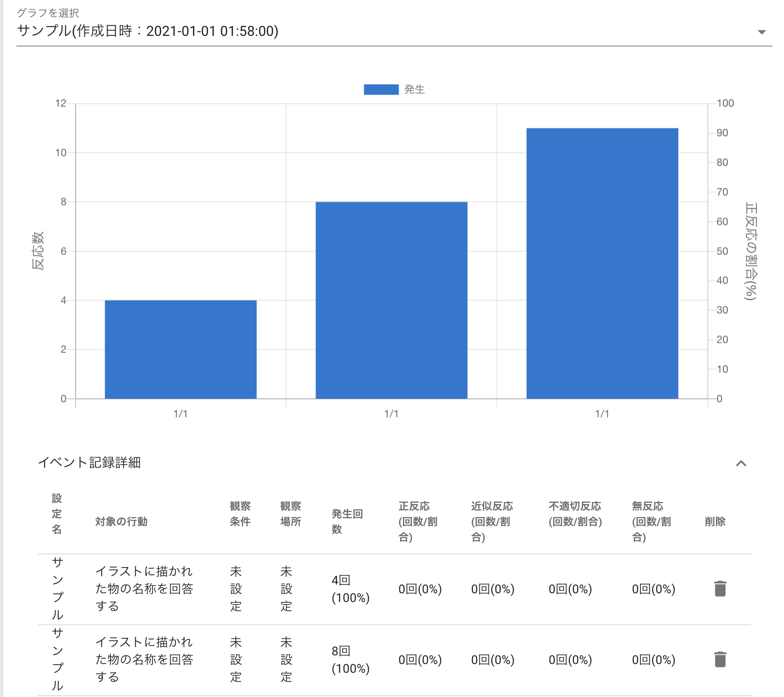Click the 発生 legend label
This screenshot has height=697, width=784.
tap(415, 90)
